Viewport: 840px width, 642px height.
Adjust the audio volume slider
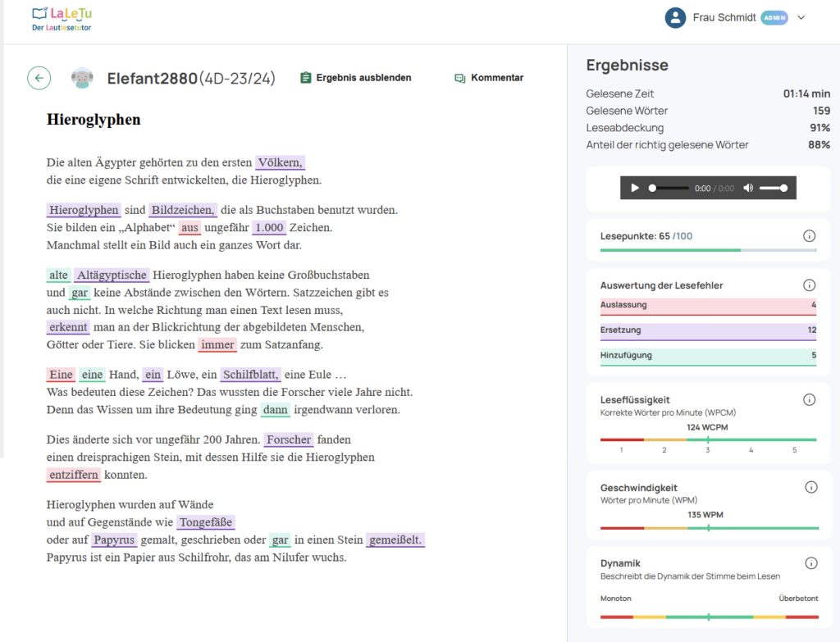pyautogui.click(x=773, y=188)
